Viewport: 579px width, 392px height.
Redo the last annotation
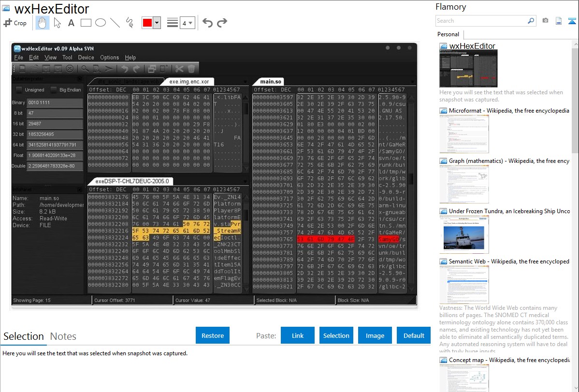tap(222, 23)
